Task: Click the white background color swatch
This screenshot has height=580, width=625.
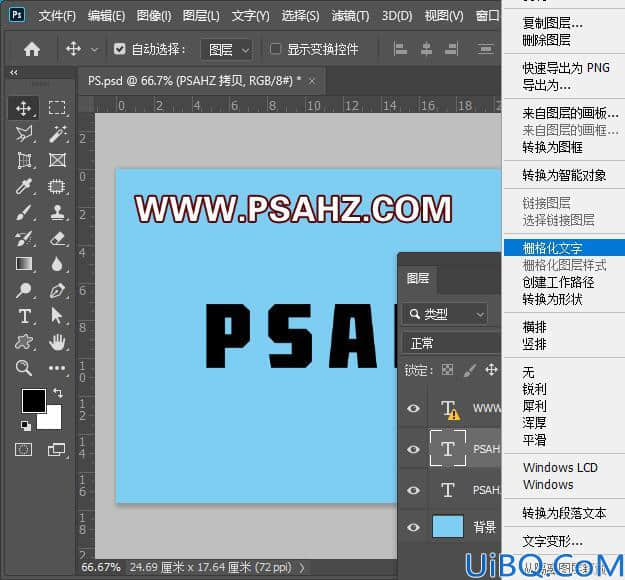Action: click(53, 421)
